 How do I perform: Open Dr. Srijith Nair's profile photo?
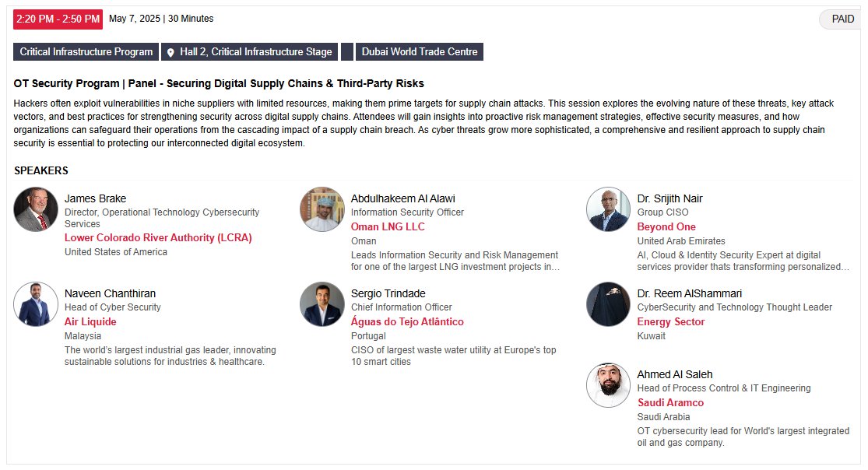point(608,209)
